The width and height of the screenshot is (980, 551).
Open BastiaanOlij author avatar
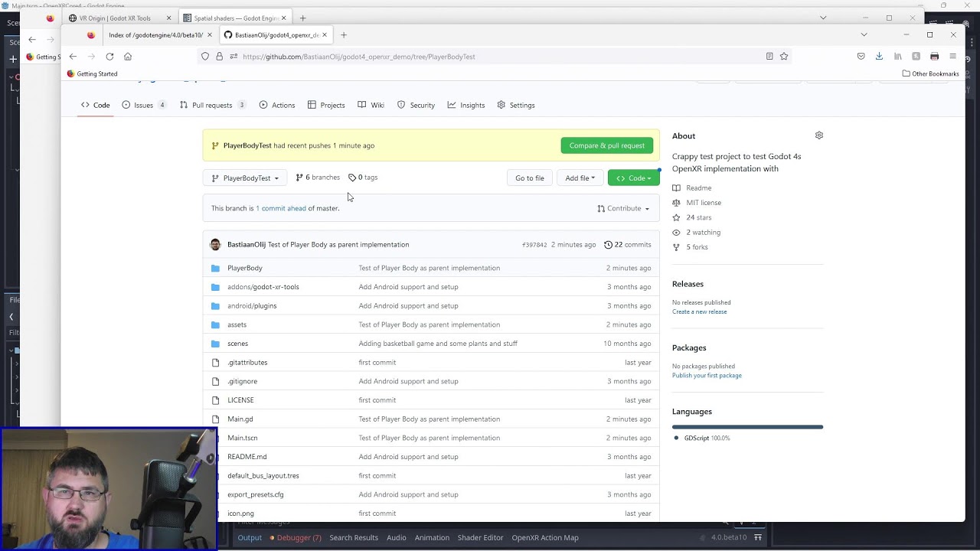pos(215,245)
